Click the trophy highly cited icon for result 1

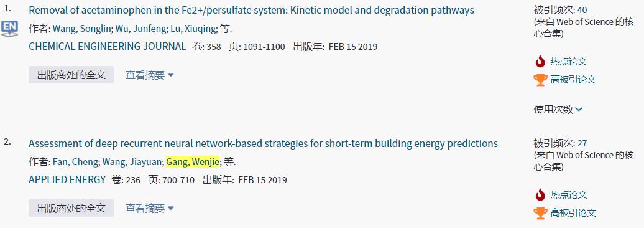pos(541,80)
